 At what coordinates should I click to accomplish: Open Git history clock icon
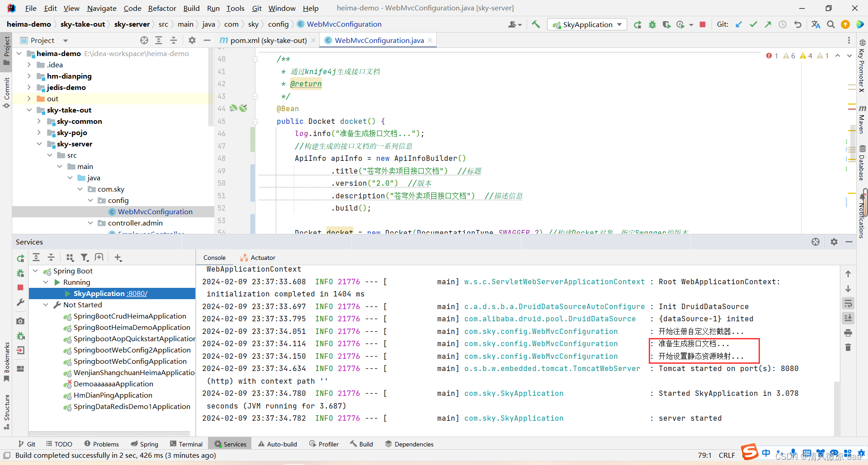(x=783, y=24)
